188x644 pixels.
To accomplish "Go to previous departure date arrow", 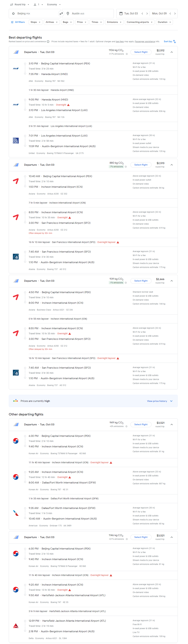I will (x=142, y=14).
